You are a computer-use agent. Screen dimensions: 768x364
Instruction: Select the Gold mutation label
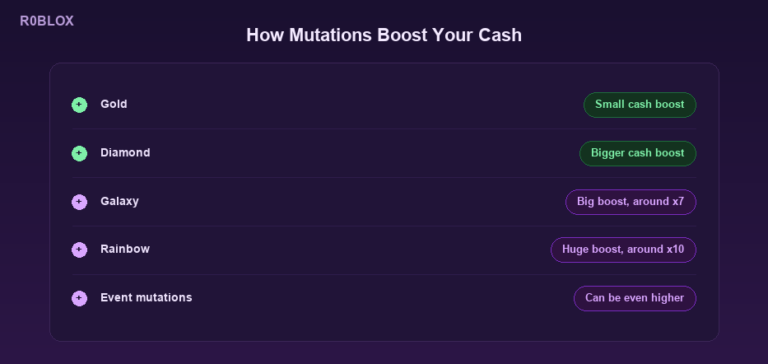(x=114, y=104)
